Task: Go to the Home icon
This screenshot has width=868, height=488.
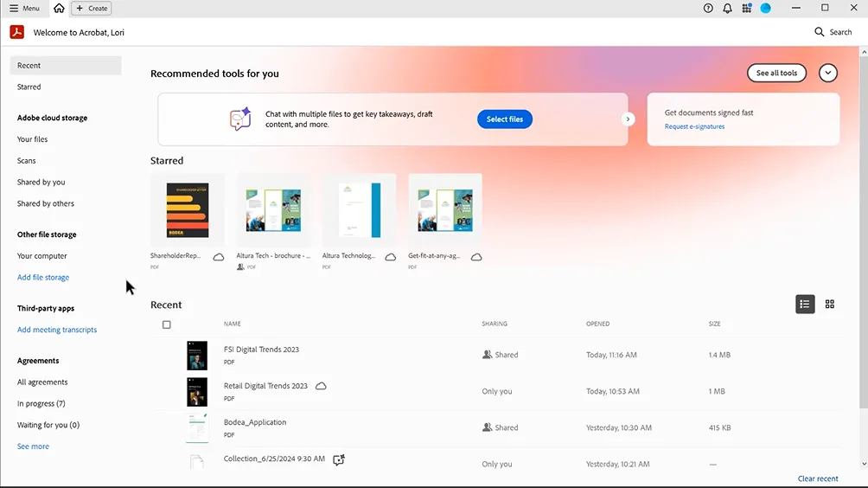Action: [x=59, y=8]
